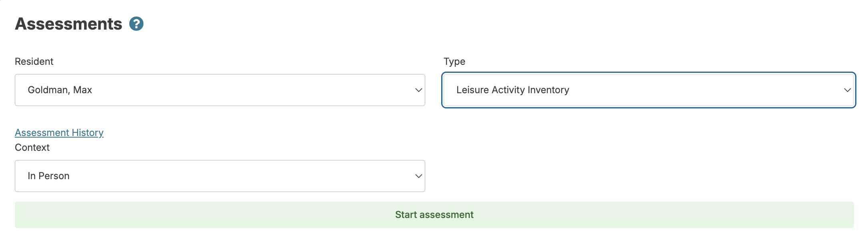Click the Type dropdown chevron arrow
The image size is (868, 252).
pyautogui.click(x=847, y=90)
